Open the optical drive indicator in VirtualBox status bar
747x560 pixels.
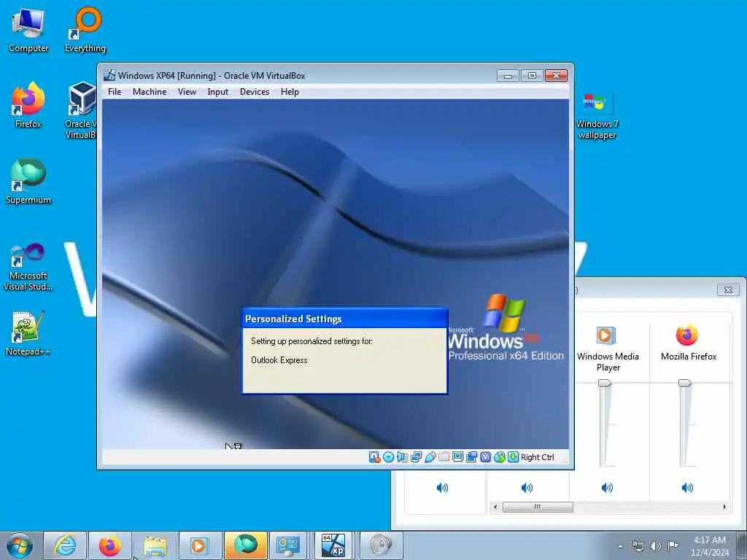click(x=388, y=457)
